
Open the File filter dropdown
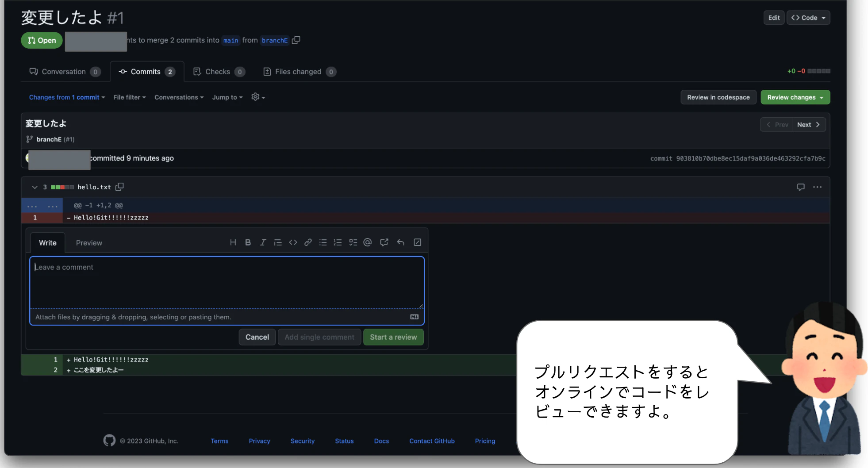(129, 97)
